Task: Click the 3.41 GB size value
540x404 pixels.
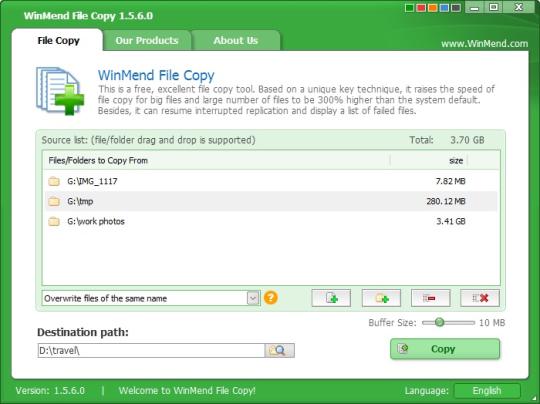Action: (x=451, y=221)
